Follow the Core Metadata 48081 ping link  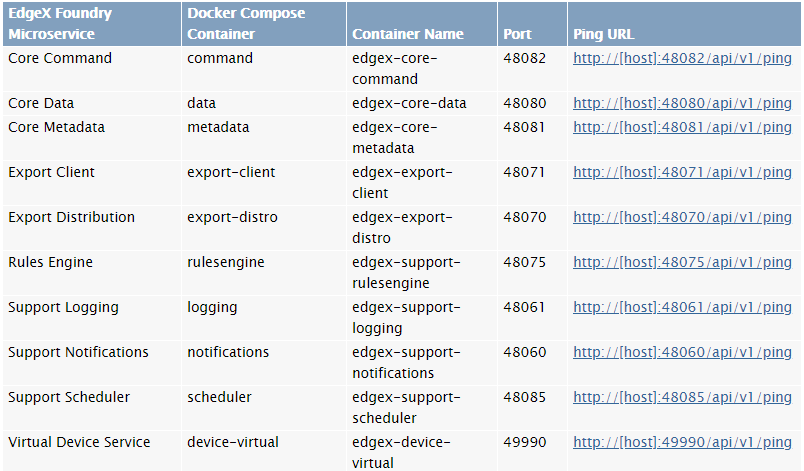682,128
